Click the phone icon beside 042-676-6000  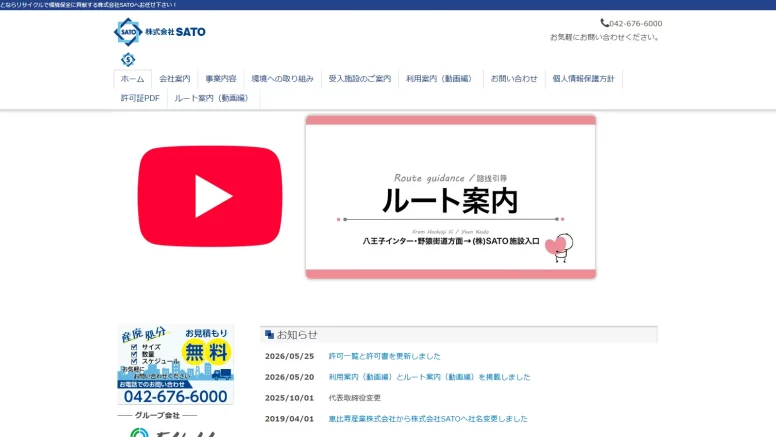pyautogui.click(x=604, y=23)
